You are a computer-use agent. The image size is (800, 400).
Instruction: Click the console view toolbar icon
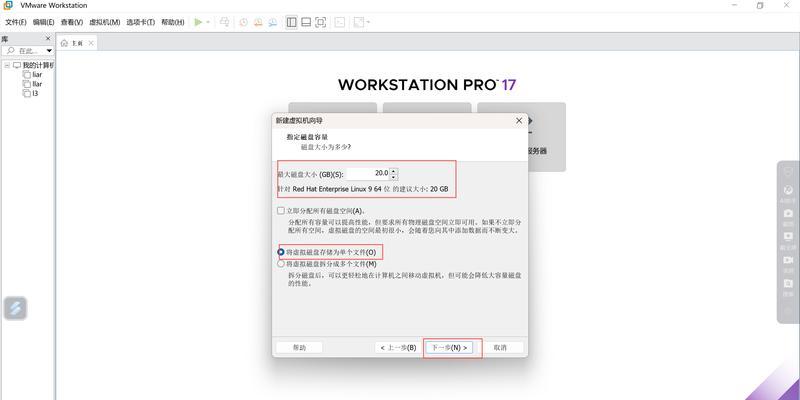340,22
